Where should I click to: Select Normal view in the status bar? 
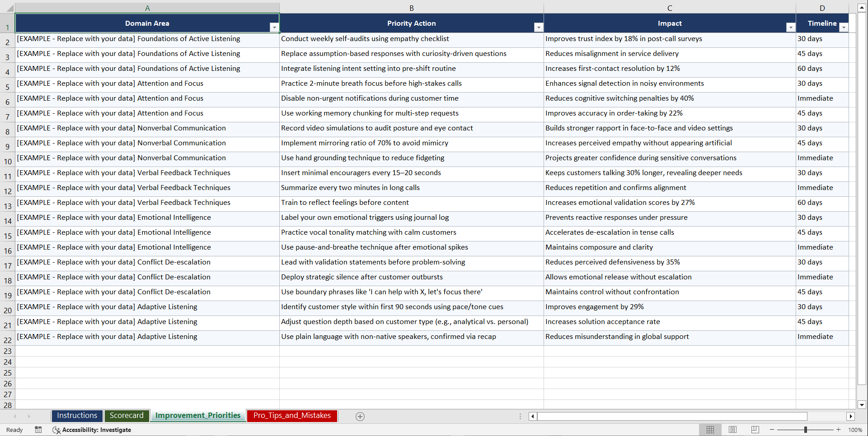(710, 429)
